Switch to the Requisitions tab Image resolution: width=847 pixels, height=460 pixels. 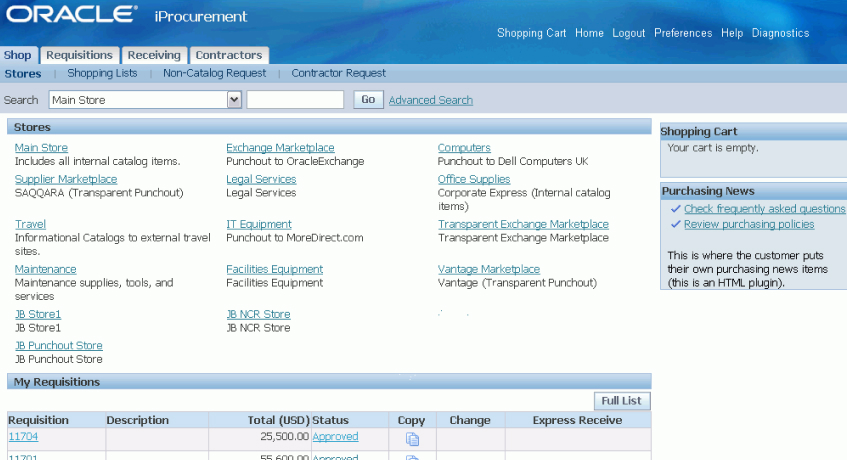tap(79, 55)
